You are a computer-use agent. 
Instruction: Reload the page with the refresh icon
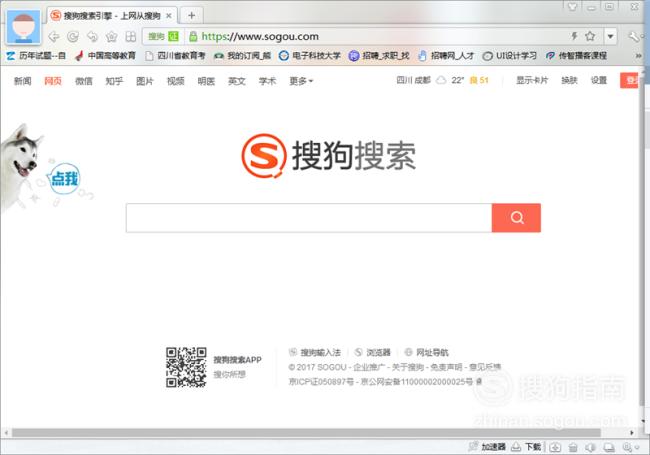(x=73, y=37)
